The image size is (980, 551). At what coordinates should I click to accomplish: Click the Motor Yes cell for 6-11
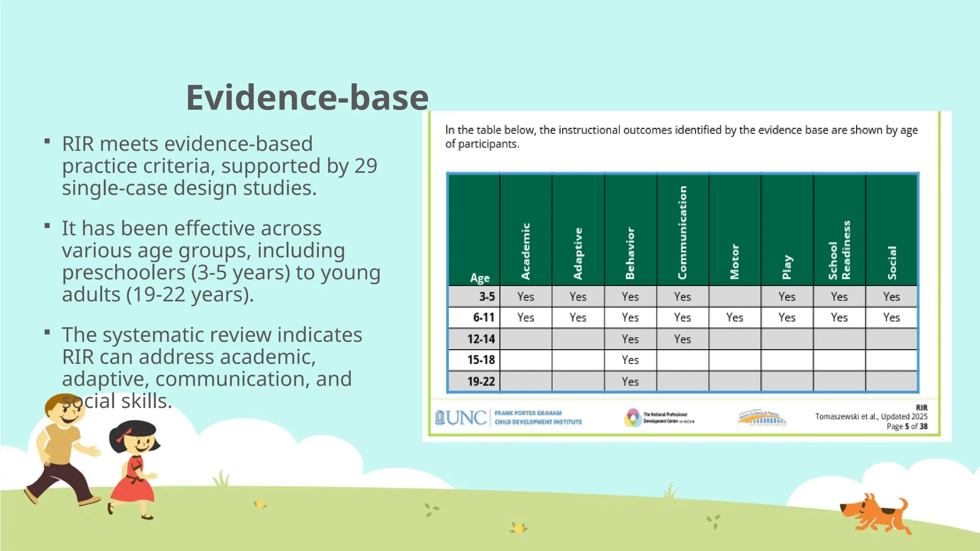[735, 318]
